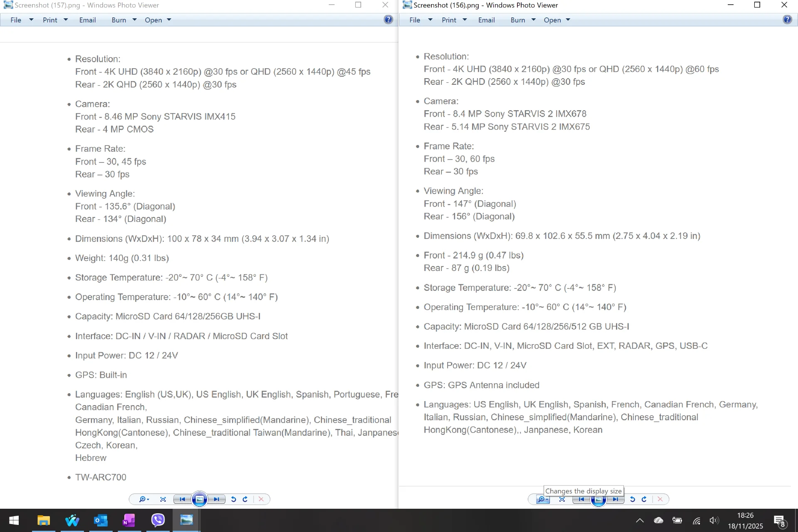Open Viber from taskbar
Viewport: 798px width, 532px height.
(158, 520)
